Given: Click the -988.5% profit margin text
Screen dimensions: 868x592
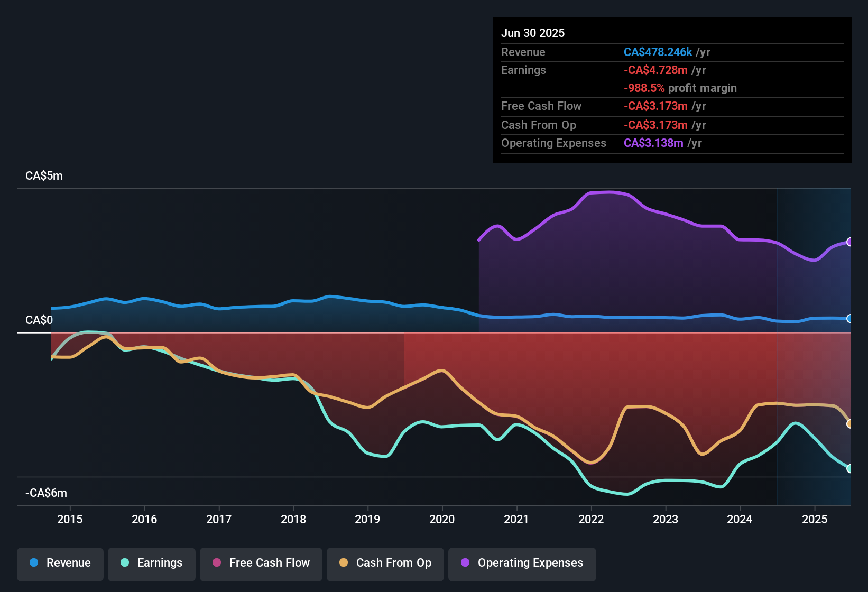Looking at the screenshot, I should coord(680,88).
